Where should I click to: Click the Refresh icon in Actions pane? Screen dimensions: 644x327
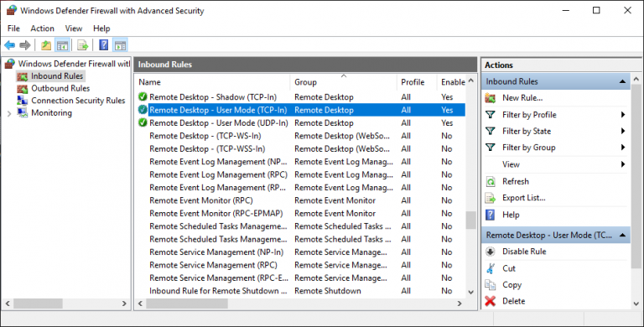(491, 181)
